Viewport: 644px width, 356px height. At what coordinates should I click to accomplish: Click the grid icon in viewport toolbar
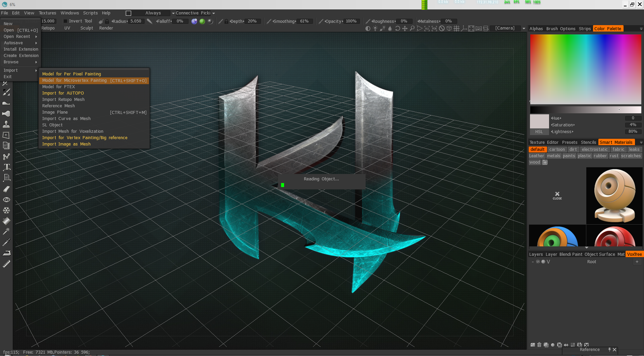tap(456, 28)
